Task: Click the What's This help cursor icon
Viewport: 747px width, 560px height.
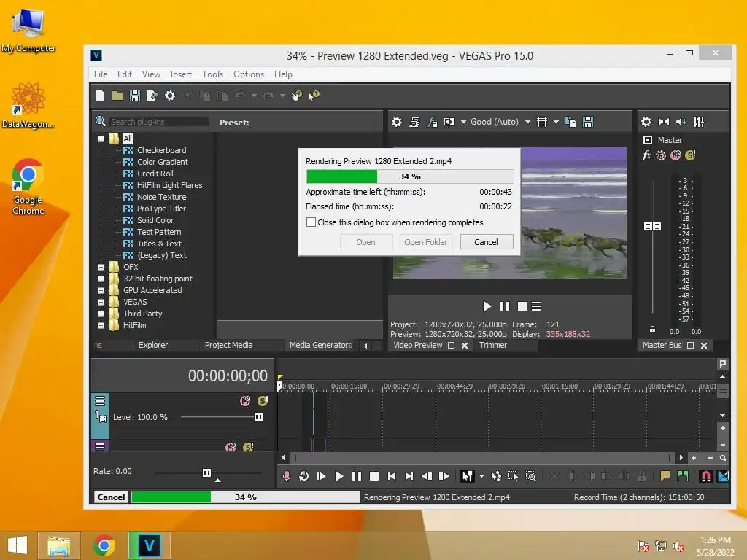Action: pyautogui.click(x=314, y=96)
